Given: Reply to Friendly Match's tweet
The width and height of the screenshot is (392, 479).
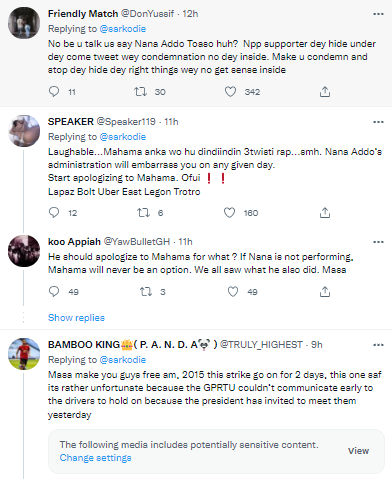Looking at the screenshot, I should (54, 91).
